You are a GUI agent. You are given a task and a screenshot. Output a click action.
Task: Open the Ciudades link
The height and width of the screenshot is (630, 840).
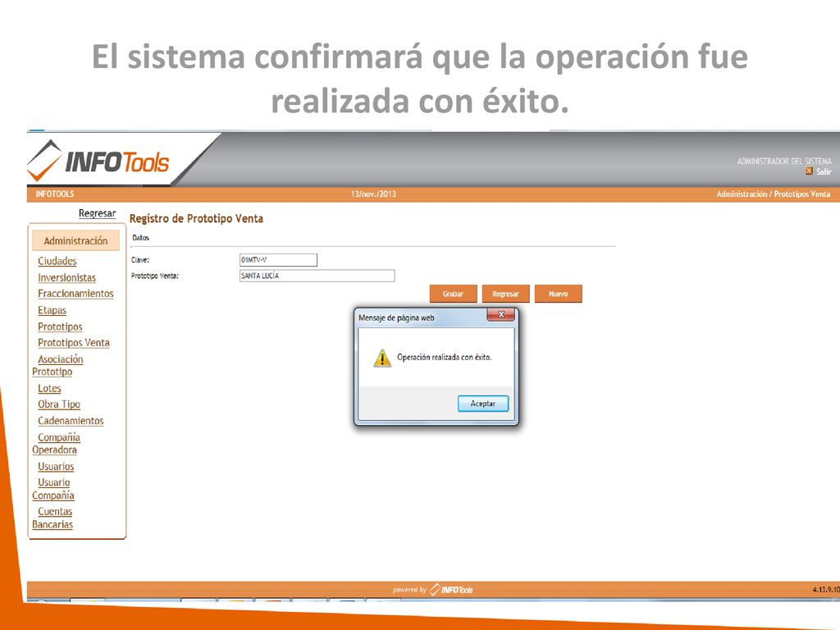tap(57, 261)
